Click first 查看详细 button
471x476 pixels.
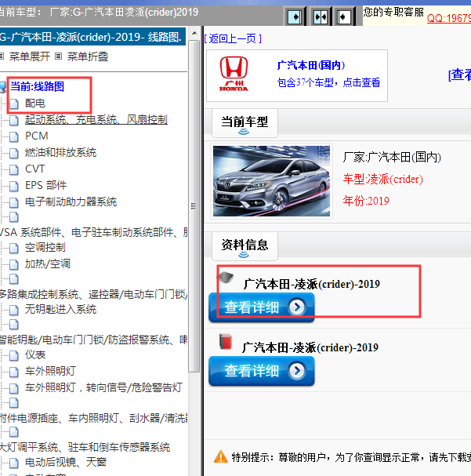click(x=262, y=307)
